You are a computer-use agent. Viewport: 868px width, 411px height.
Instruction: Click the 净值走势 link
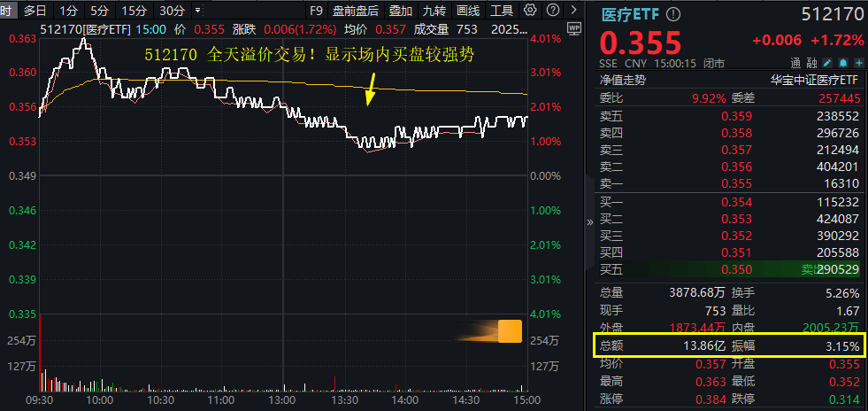[x=623, y=81]
